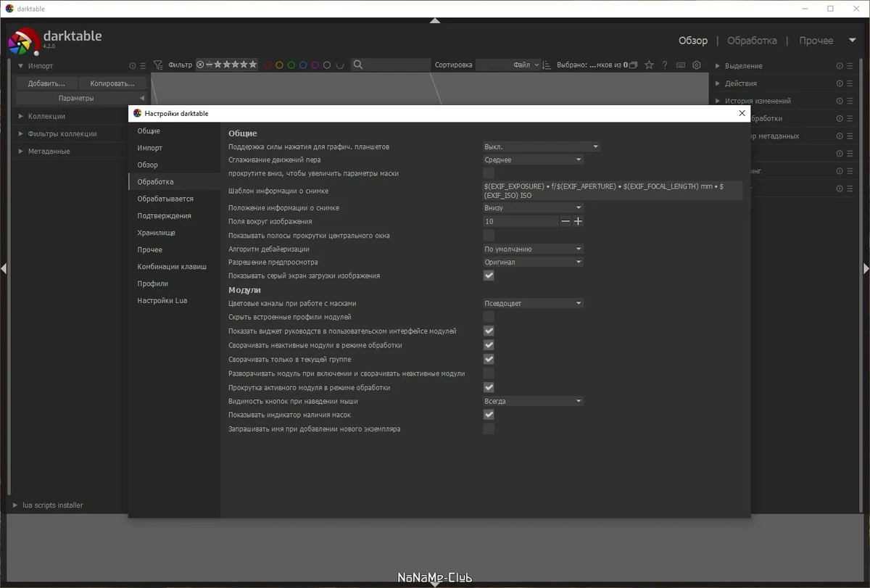Toggle Разворачивать модуль при включении checkbox
The height and width of the screenshot is (588, 870).
(489, 373)
